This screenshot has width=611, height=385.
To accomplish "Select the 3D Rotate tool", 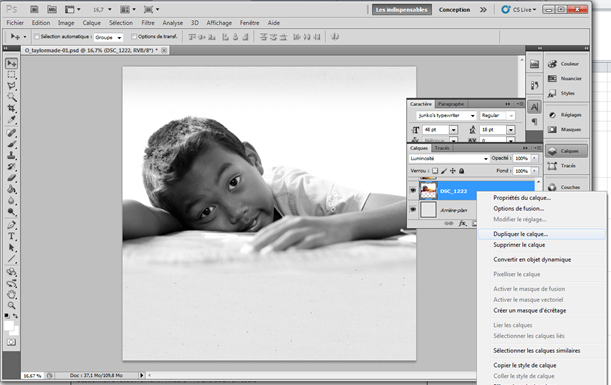I will 11,272.
